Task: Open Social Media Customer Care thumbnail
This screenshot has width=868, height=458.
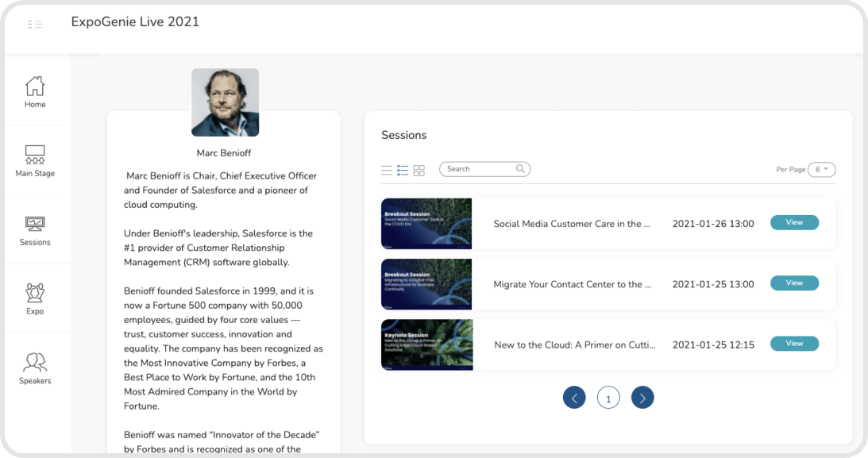Action: point(426,224)
